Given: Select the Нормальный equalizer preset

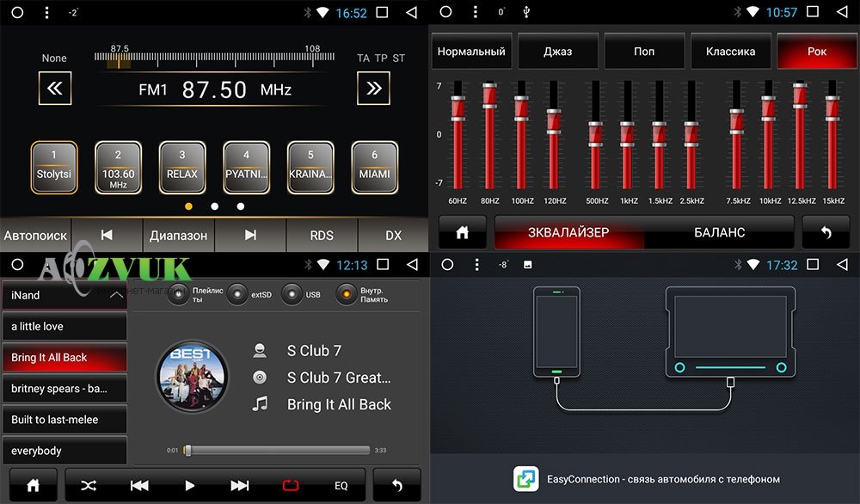Looking at the screenshot, I should (471, 51).
